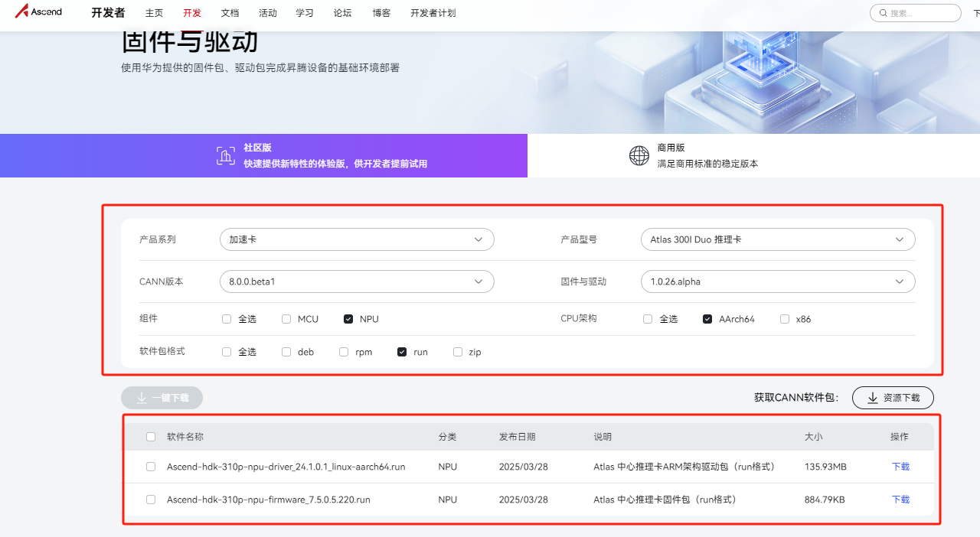980x537 pixels.
Task: Click the community edition building icon
Action: [x=225, y=155]
